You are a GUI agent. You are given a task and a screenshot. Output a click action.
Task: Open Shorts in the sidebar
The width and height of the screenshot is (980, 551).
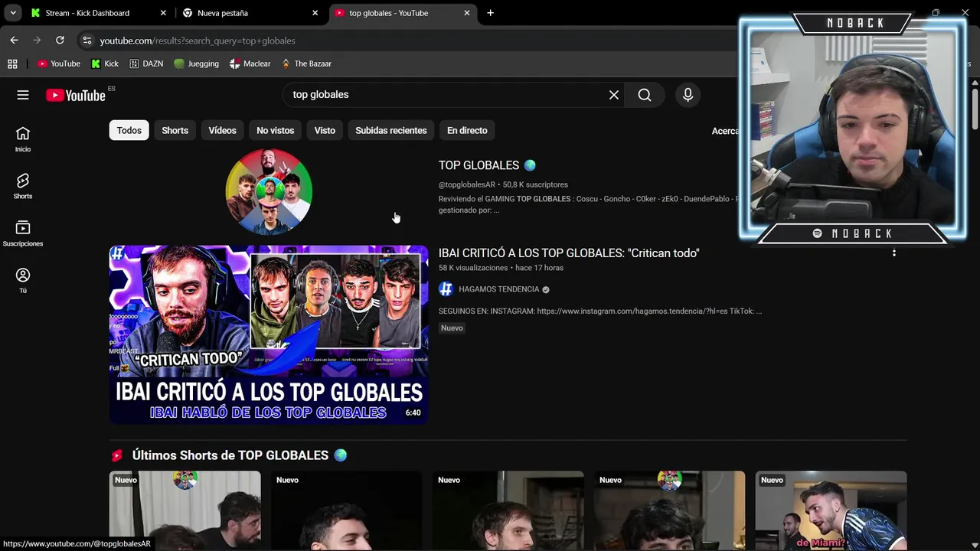click(23, 187)
